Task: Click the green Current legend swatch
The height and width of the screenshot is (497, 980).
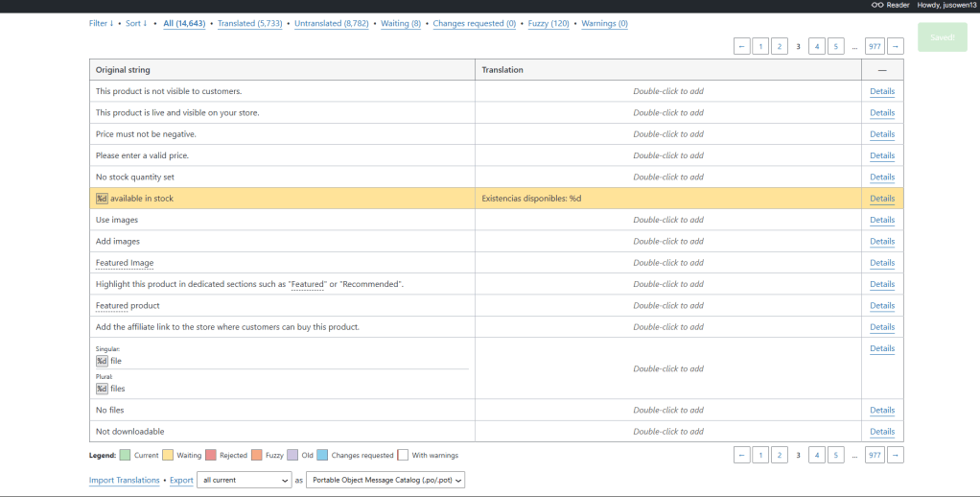Action: pyautogui.click(x=125, y=455)
